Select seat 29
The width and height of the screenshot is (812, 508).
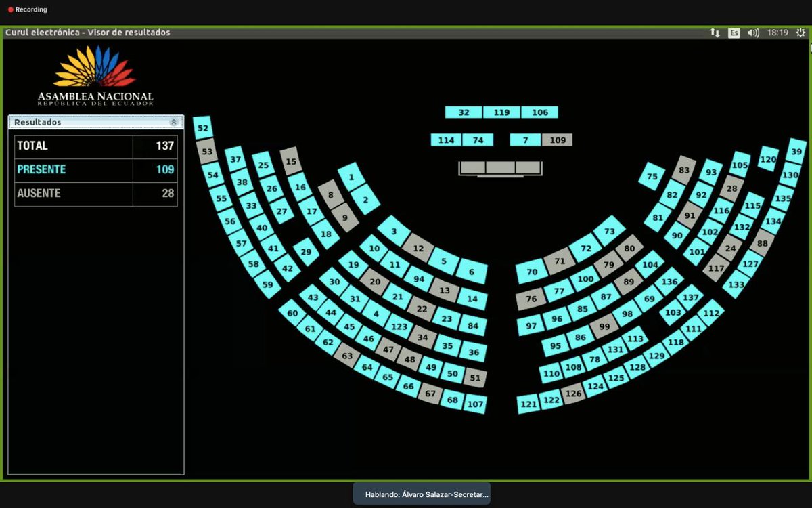click(306, 252)
